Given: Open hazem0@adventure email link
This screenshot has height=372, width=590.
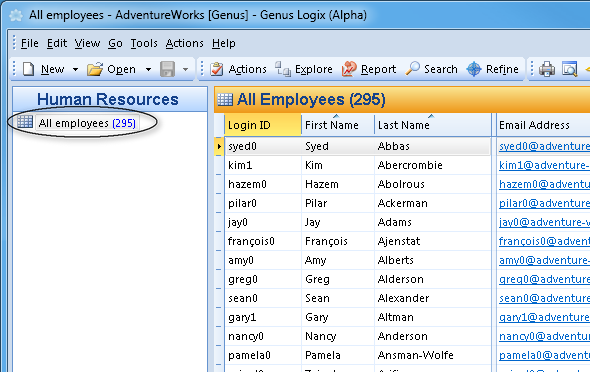Looking at the screenshot, I should (x=544, y=184).
